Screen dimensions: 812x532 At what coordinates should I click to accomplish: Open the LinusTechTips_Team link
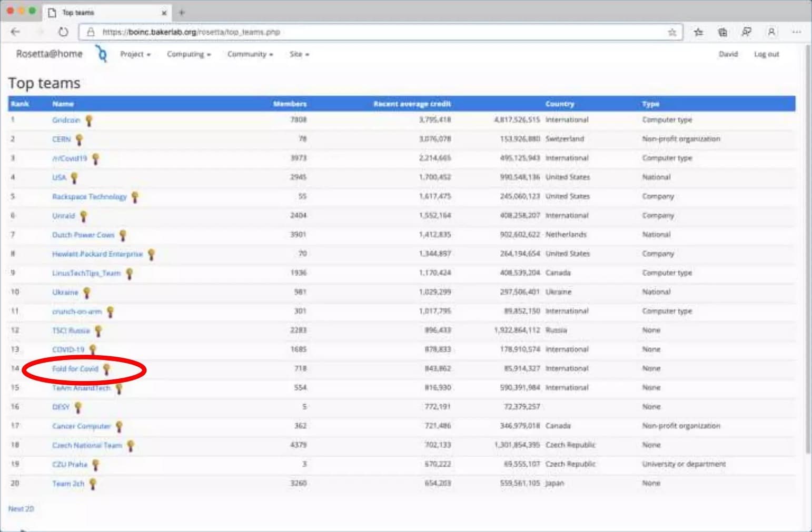[86, 273]
